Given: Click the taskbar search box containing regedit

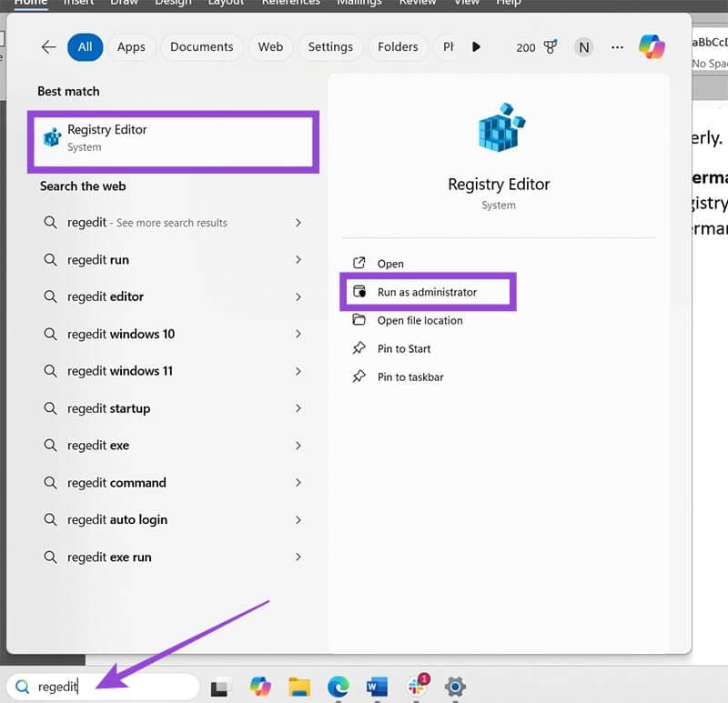Looking at the screenshot, I should pyautogui.click(x=103, y=687).
